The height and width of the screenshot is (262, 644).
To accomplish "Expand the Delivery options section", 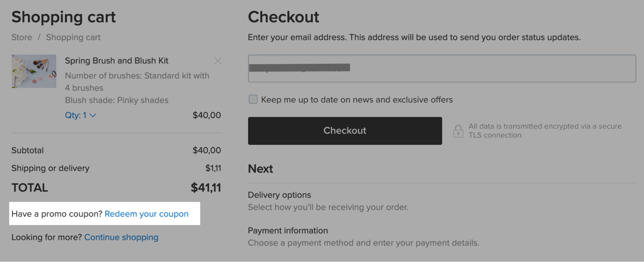I will [279, 195].
